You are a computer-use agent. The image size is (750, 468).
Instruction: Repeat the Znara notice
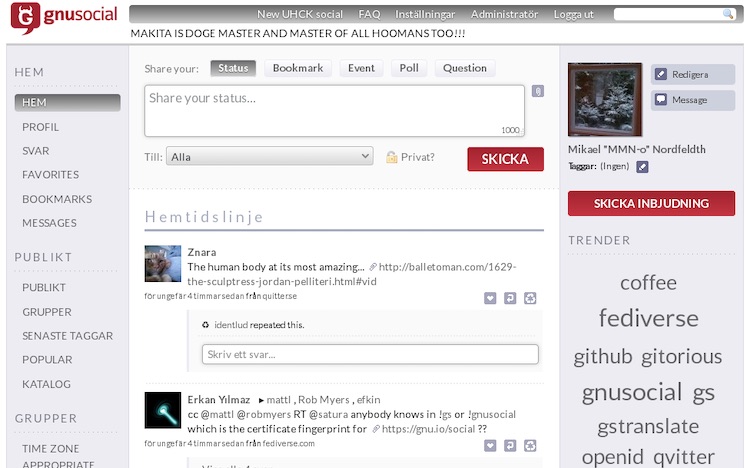(x=530, y=298)
